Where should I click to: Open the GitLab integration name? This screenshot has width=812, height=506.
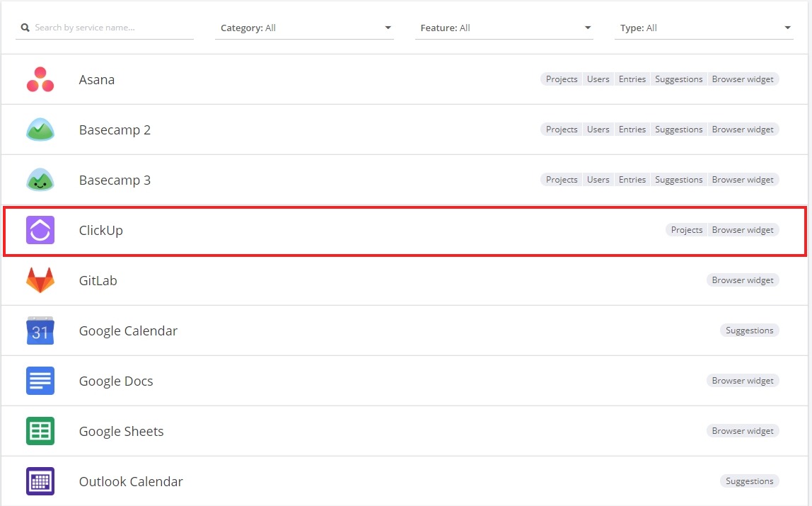tap(98, 281)
